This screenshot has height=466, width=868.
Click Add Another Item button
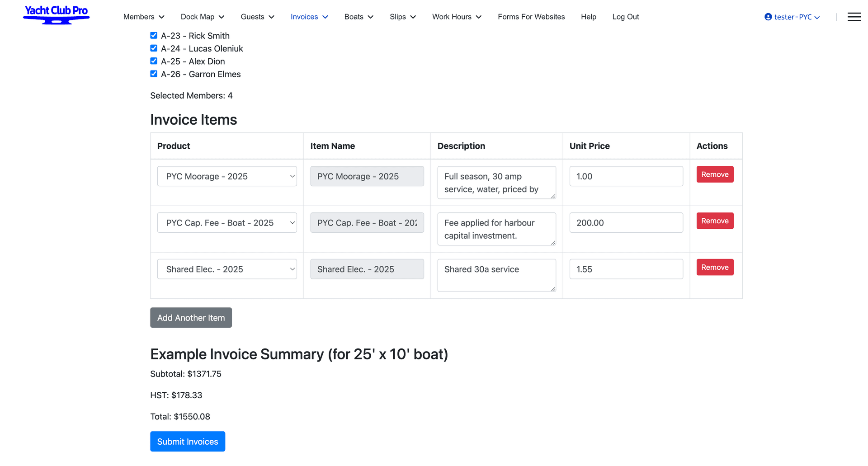pyautogui.click(x=191, y=318)
